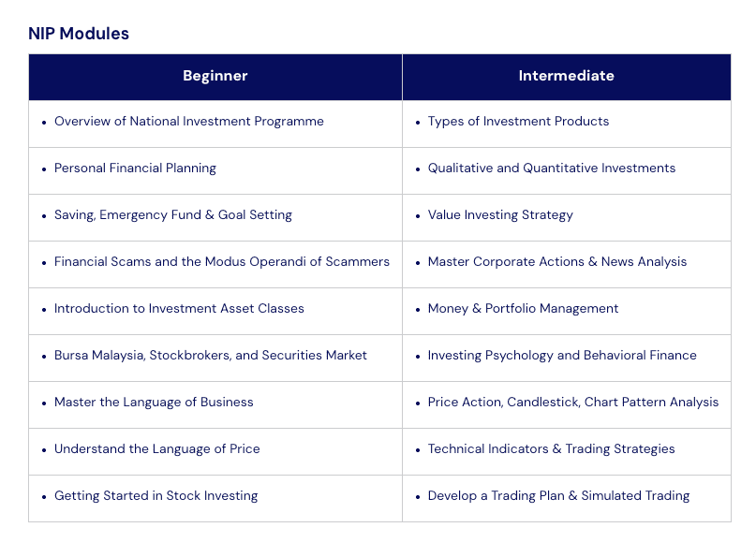Click Overview of National Investment Programme
This screenshot has width=756, height=557.
[x=188, y=122]
